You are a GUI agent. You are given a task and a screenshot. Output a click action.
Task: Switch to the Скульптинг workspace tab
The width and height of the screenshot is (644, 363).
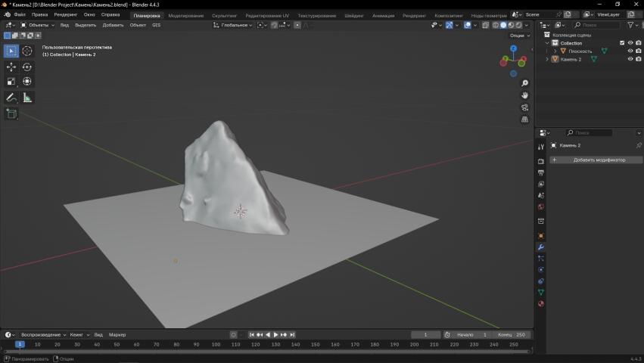coord(224,16)
